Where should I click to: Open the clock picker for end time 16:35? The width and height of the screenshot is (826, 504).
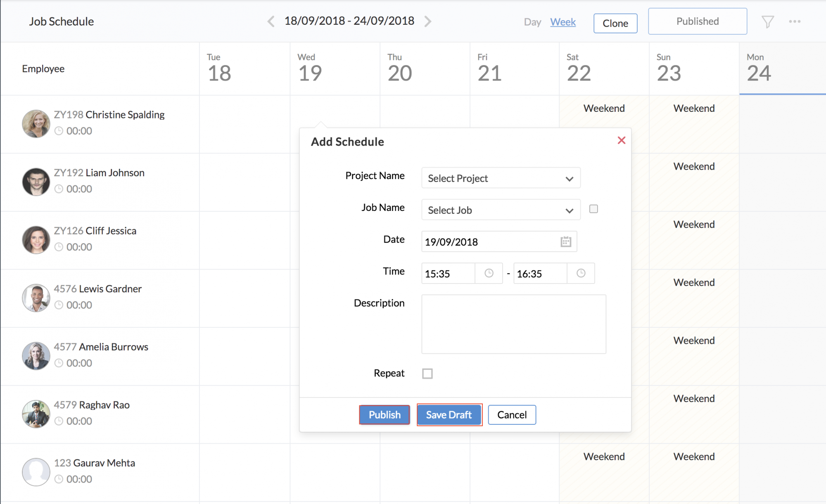tap(581, 273)
